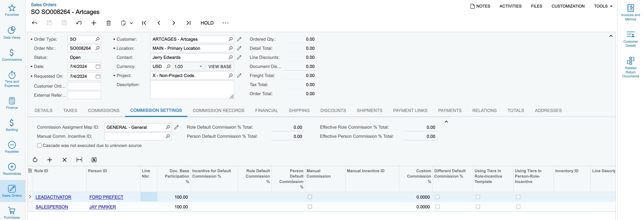The height and width of the screenshot is (220, 644).
Task: Toggle Person-Role-Incentive tiers for SALESPERSON
Action: (518, 207)
